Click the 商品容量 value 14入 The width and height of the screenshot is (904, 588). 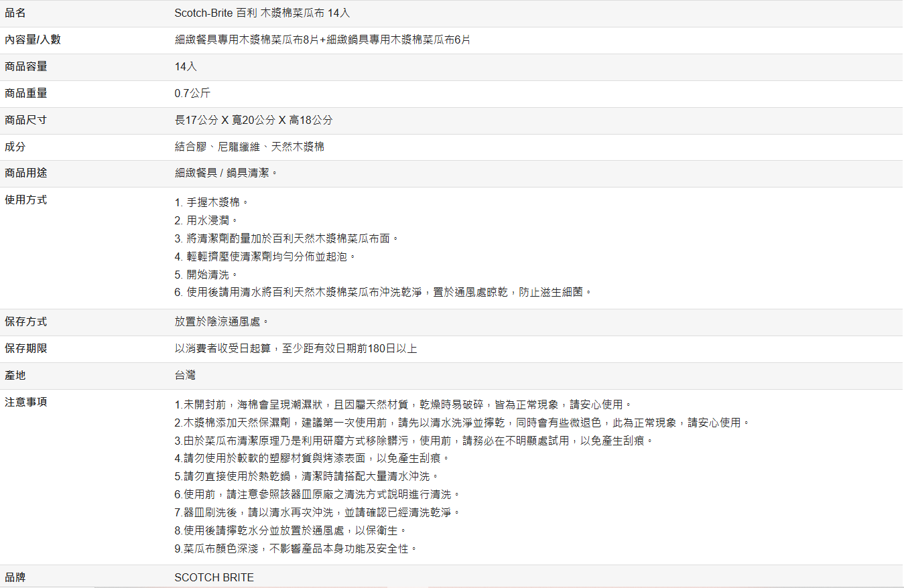tap(186, 66)
